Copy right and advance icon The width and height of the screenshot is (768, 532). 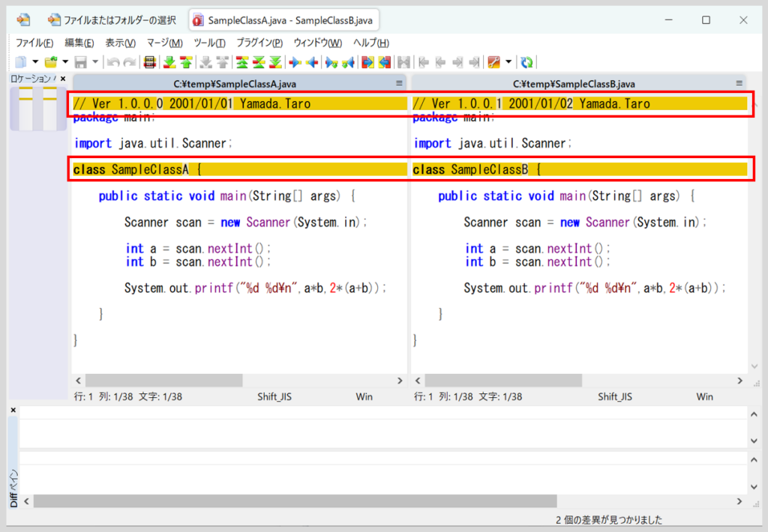(x=331, y=62)
